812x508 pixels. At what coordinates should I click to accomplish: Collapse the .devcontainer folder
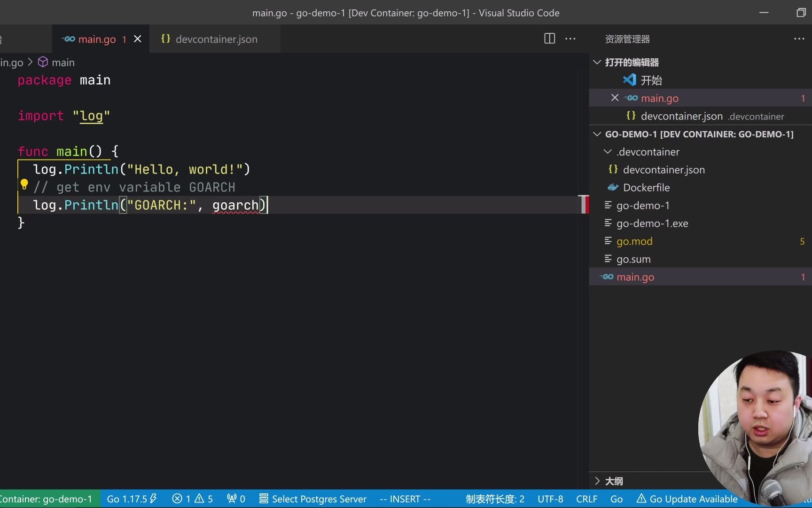(x=608, y=151)
